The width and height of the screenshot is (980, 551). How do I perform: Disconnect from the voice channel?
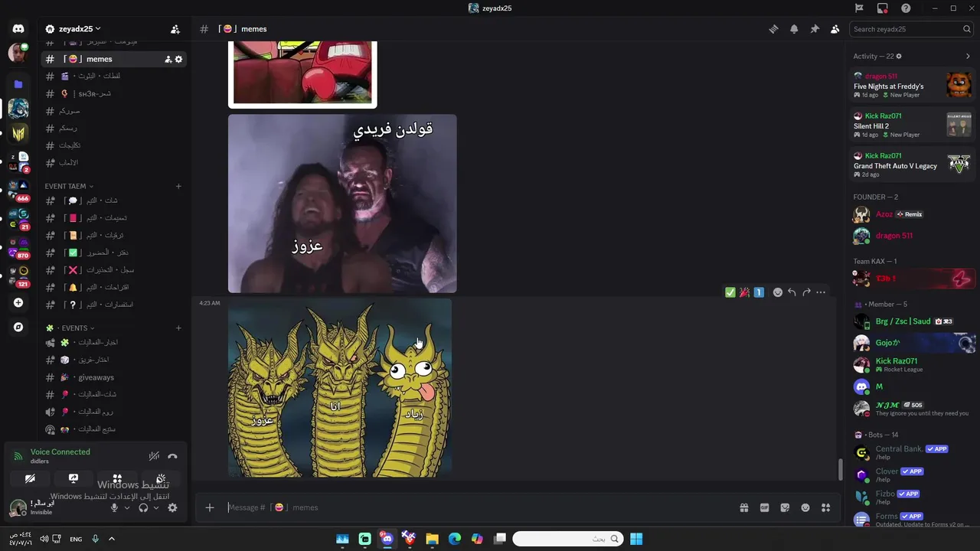[172, 456]
